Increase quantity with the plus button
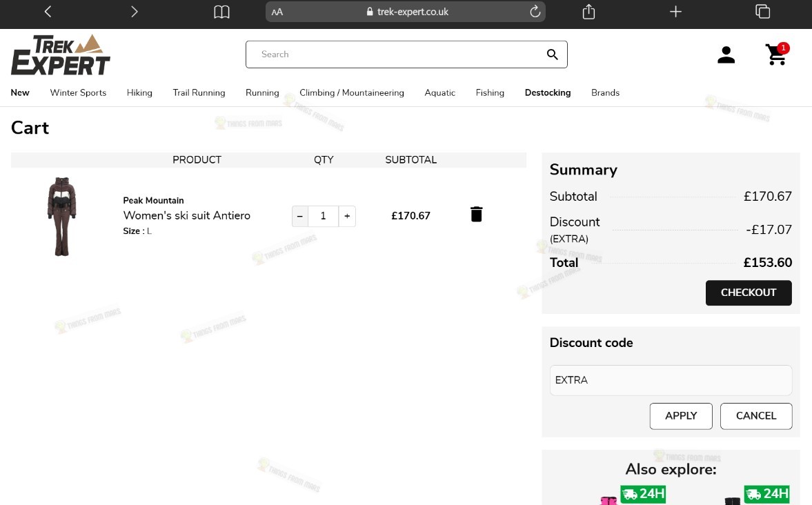Viewport: 812px width, 505px height. point(347,216)
